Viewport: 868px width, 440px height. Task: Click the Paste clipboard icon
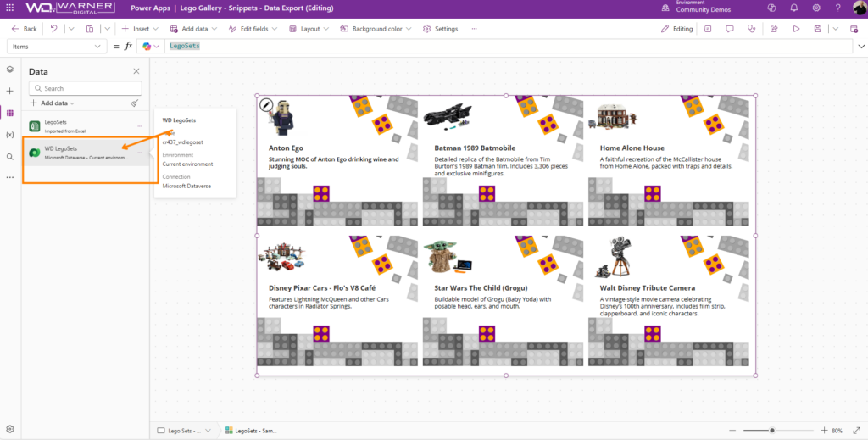pos(90,29)
